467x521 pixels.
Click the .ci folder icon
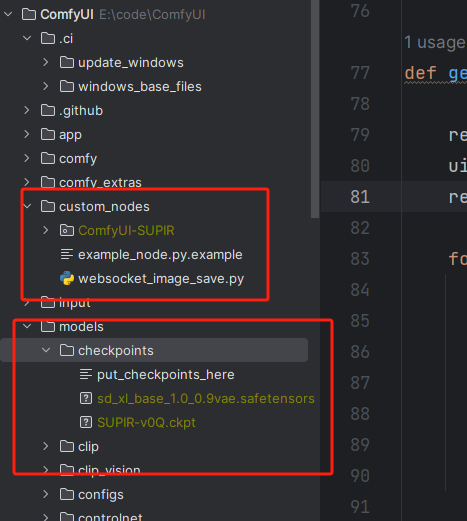(48, 38)
